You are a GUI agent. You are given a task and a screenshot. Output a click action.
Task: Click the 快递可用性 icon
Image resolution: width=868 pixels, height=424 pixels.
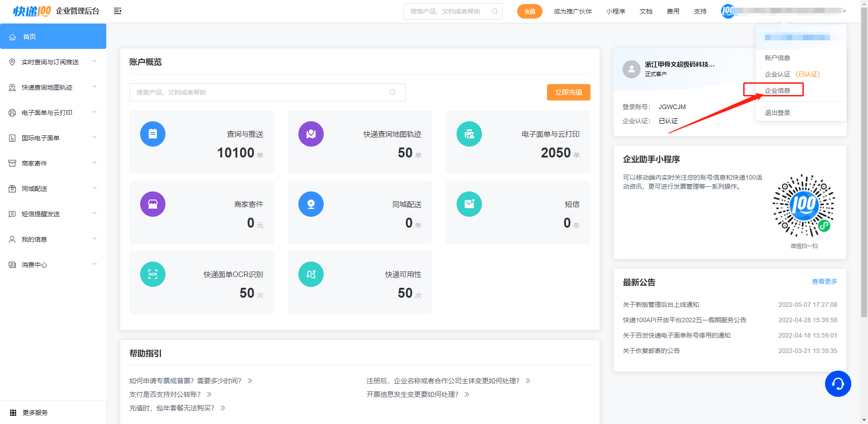(x=311, y=274)
